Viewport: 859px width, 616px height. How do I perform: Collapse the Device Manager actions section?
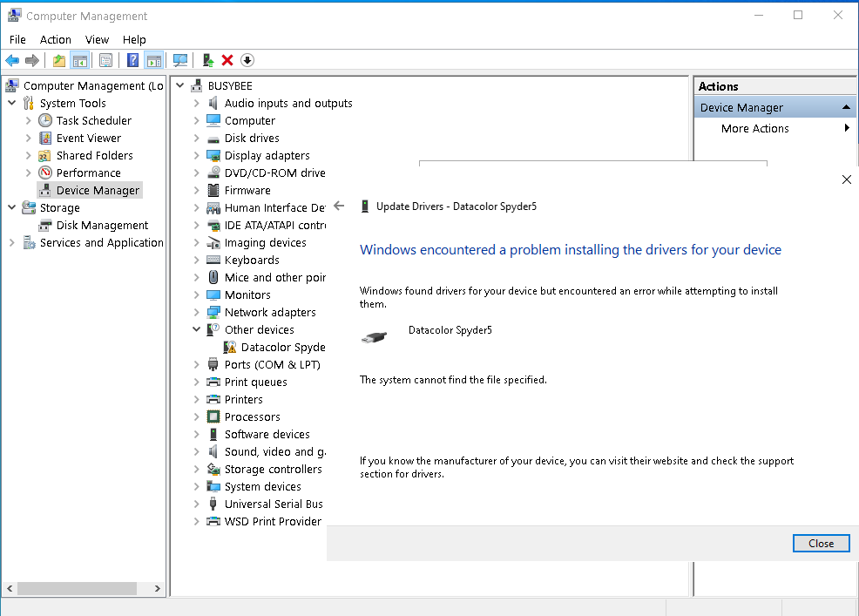pyautogui.click(x=846, y=107)
